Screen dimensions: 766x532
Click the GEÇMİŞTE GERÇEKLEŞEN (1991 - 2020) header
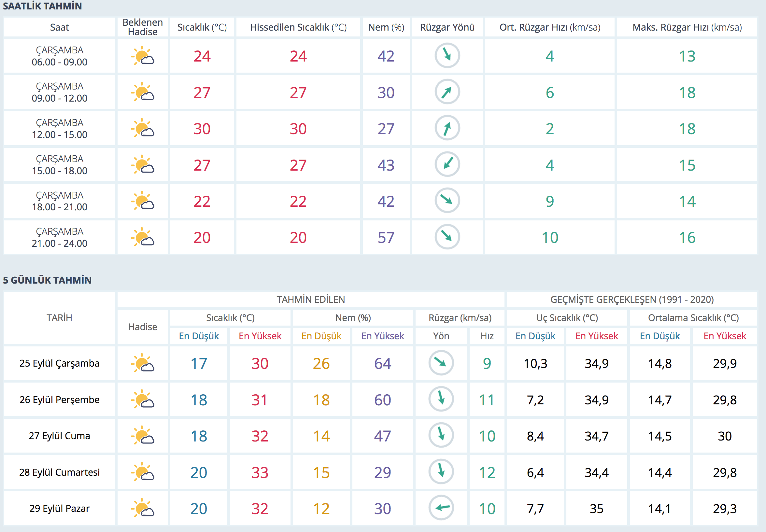632,299
